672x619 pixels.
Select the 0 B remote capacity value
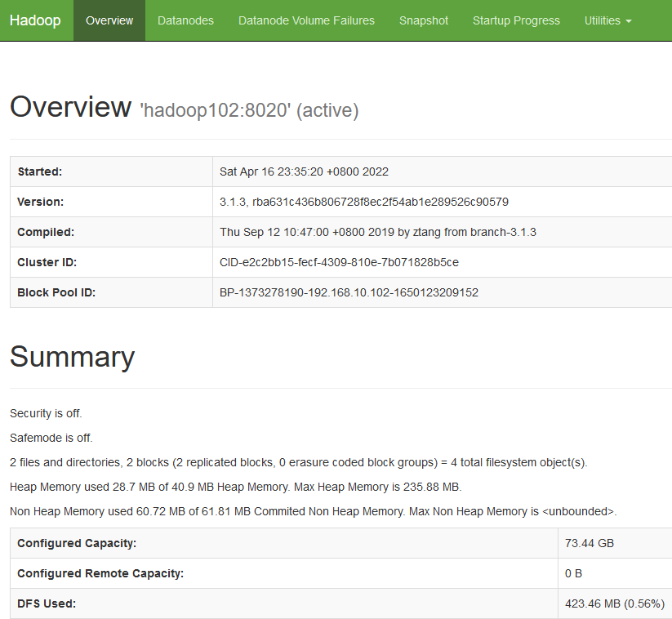pyautogui.click(x=573, y=573)
